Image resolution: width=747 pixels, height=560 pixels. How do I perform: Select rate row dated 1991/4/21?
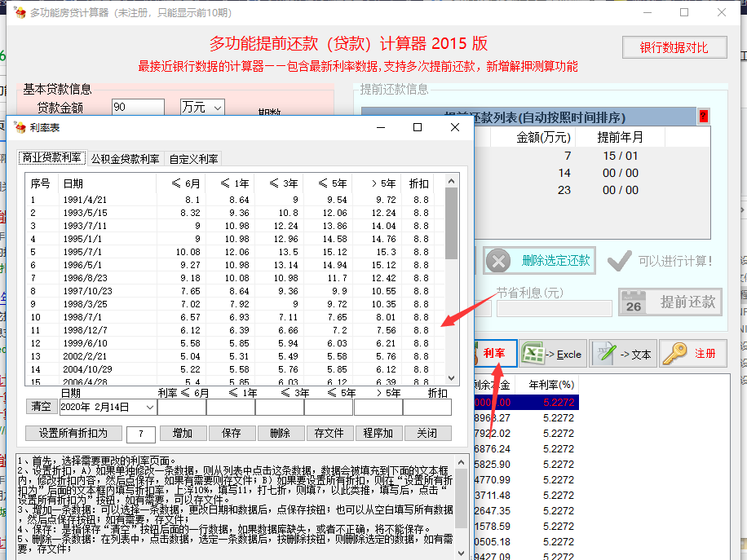click(x=235, y=200)
